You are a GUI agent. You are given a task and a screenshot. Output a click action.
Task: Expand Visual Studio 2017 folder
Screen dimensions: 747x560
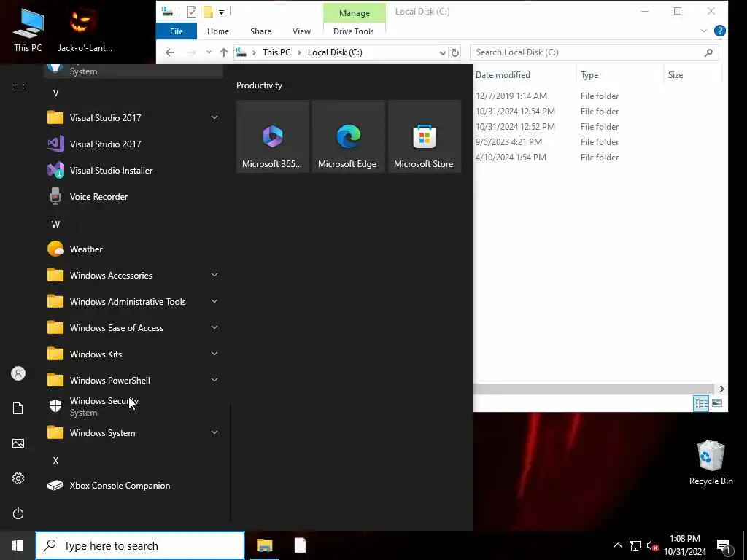(x=214, y=117)
